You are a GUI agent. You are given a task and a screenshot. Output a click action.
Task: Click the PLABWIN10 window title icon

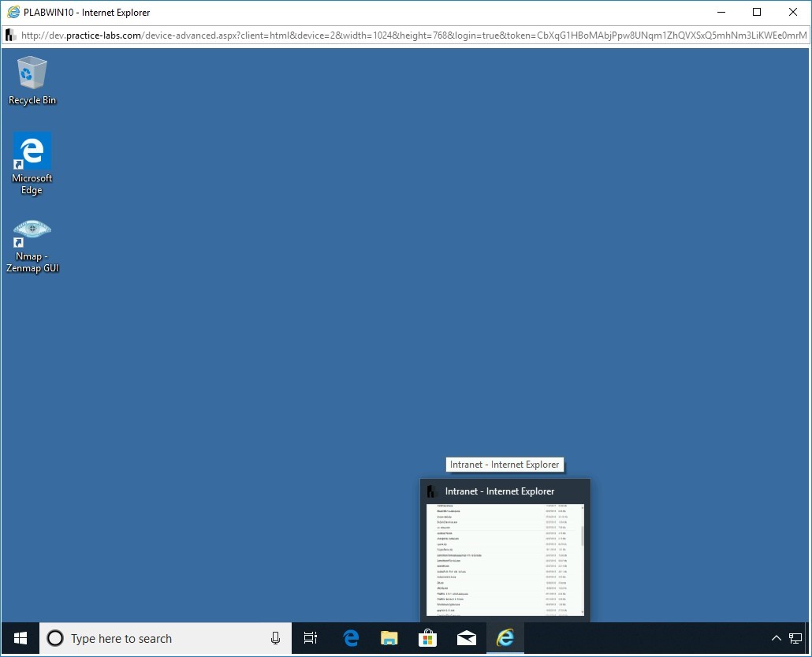(13, 13)
